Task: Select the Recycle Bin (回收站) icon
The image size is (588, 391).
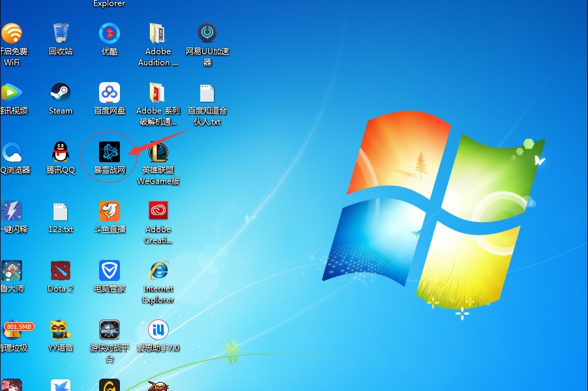Action: pos(61,33)
